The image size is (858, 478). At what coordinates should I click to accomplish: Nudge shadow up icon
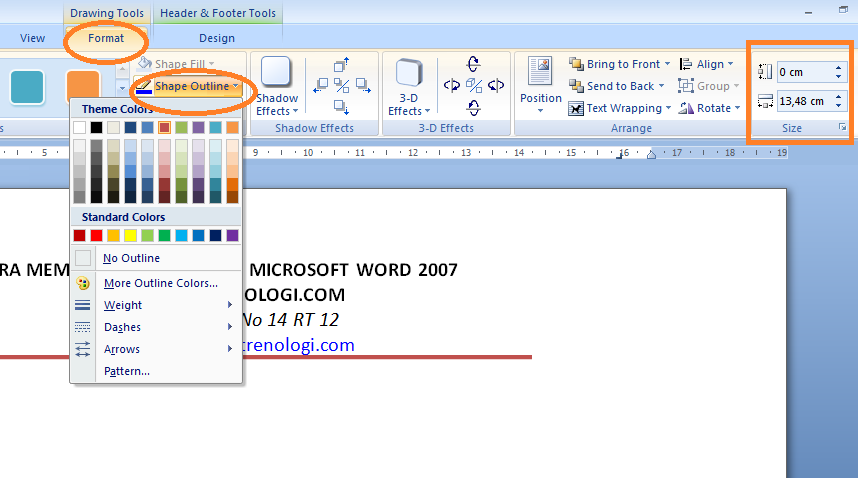[341, 65]
